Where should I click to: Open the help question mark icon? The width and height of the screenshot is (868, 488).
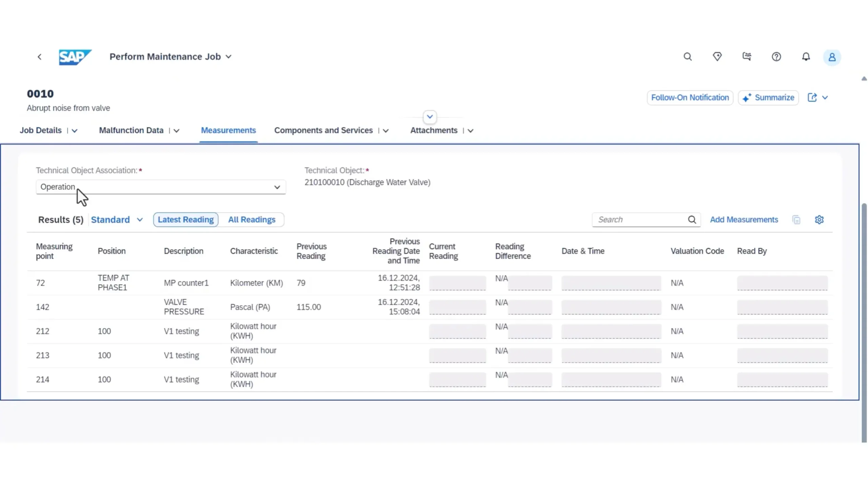(776, 57)
